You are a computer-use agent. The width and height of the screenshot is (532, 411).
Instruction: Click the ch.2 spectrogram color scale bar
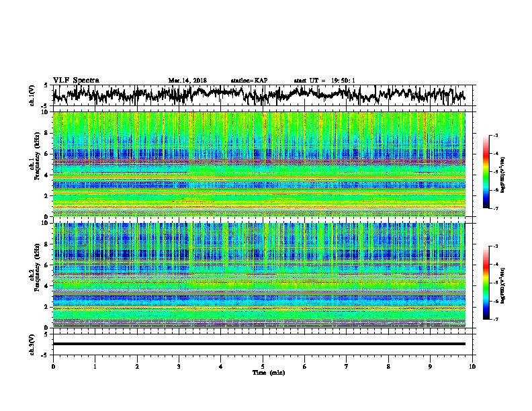click(486, 283)
